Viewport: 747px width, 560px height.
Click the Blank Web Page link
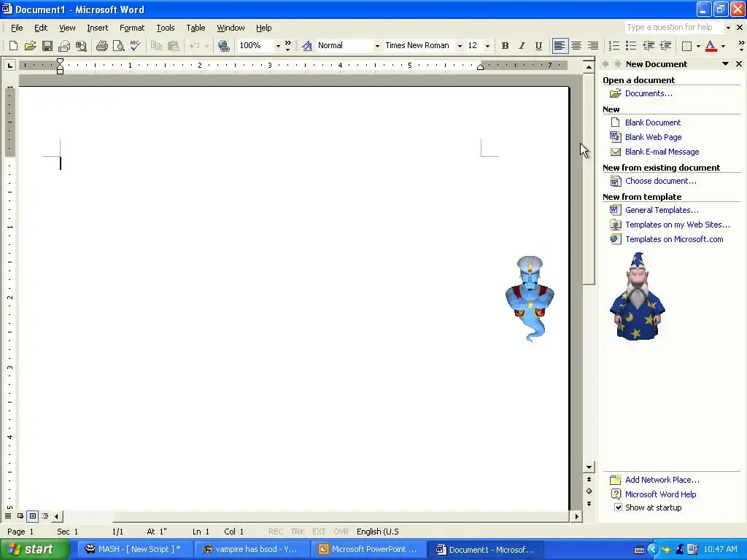pos(653,137)
